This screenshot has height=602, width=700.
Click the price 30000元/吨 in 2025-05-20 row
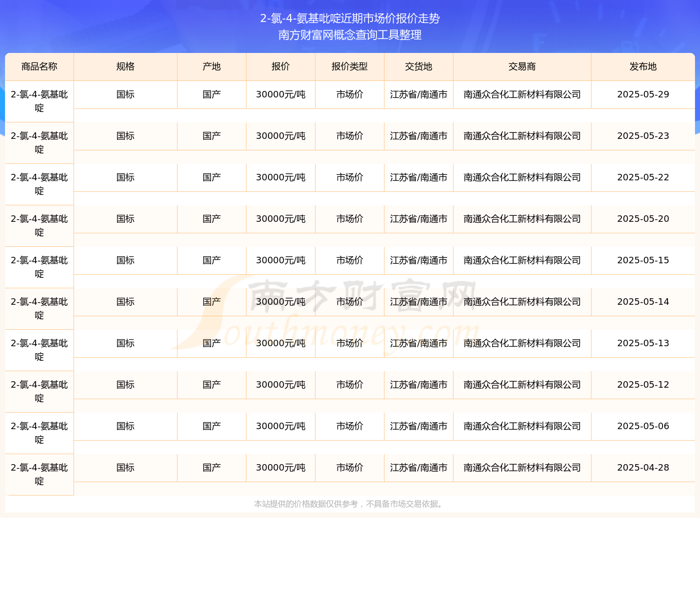280,219
